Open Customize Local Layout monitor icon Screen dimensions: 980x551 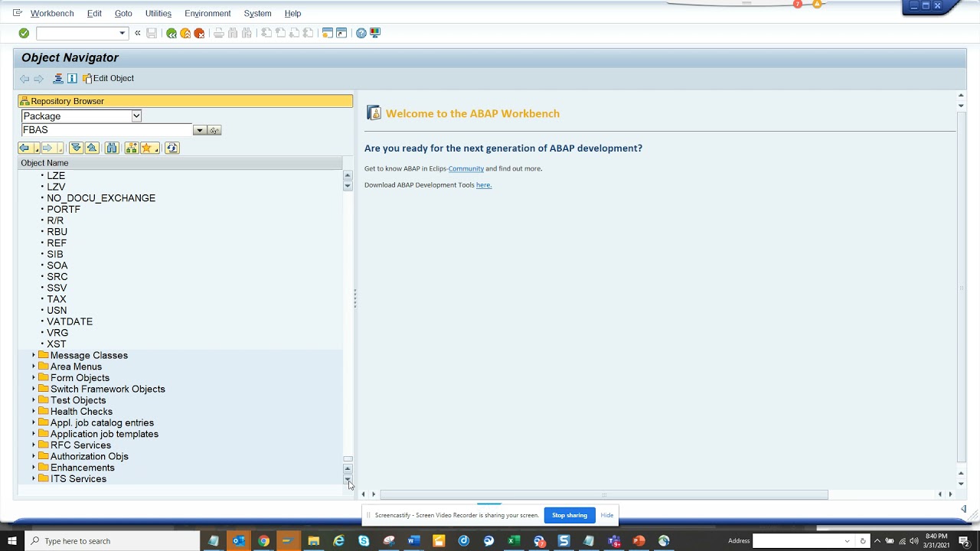tap(375, 33)
